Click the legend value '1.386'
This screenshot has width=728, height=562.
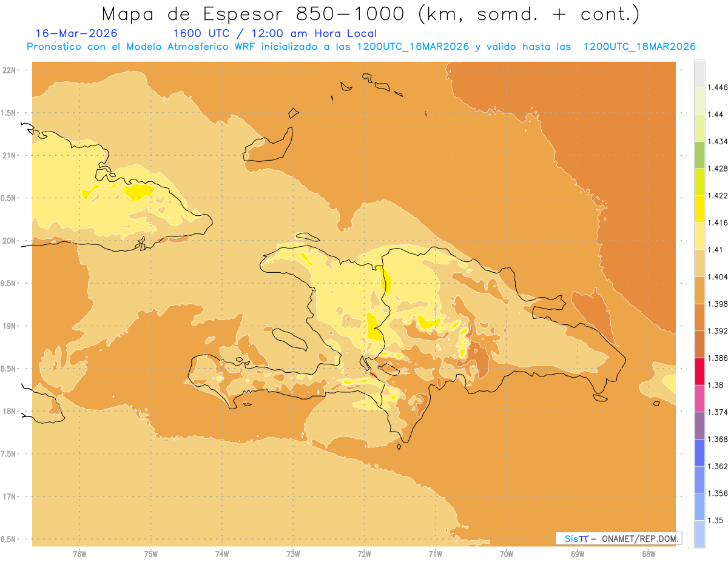coord(718,358)
